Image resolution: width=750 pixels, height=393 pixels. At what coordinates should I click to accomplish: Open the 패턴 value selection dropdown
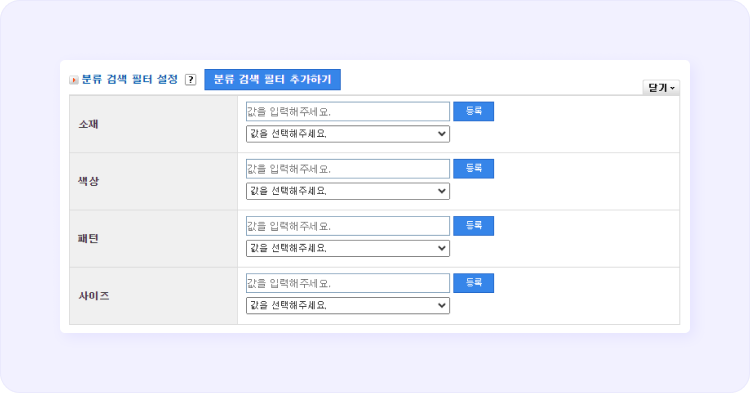click(348, 248)
